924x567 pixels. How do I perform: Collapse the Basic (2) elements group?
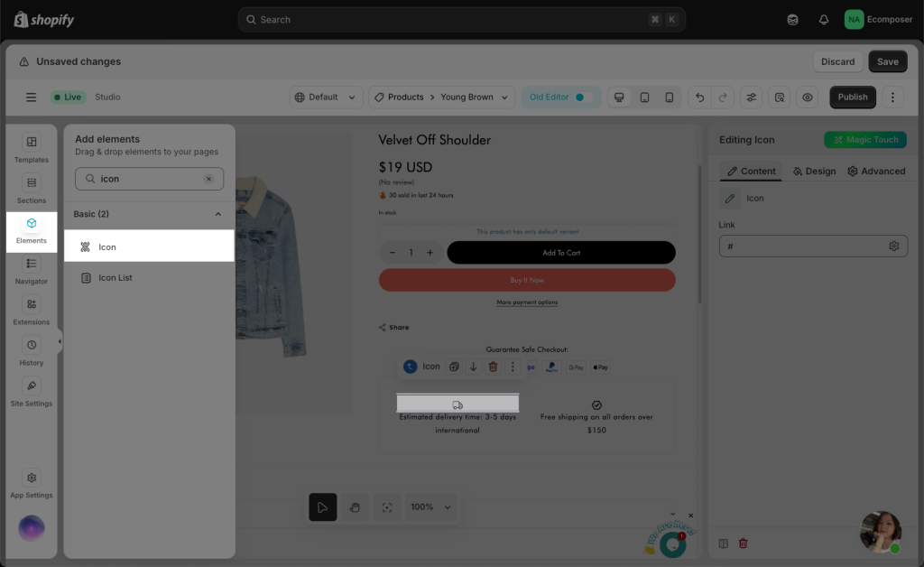pyautogui.click(x=217, y=214)
